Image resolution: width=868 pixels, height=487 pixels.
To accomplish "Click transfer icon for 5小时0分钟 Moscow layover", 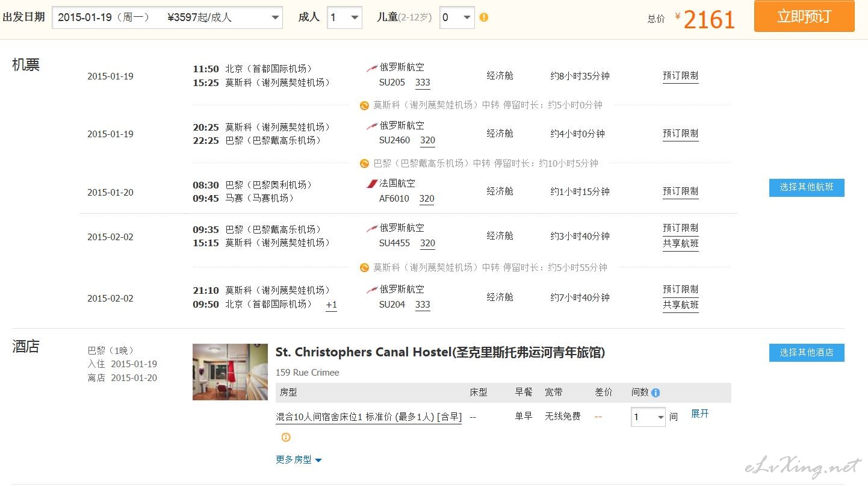I will click(364, 105).
